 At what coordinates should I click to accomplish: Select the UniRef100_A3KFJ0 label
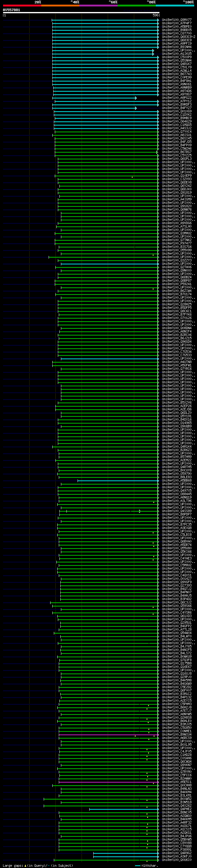click(x=176, y=857)
